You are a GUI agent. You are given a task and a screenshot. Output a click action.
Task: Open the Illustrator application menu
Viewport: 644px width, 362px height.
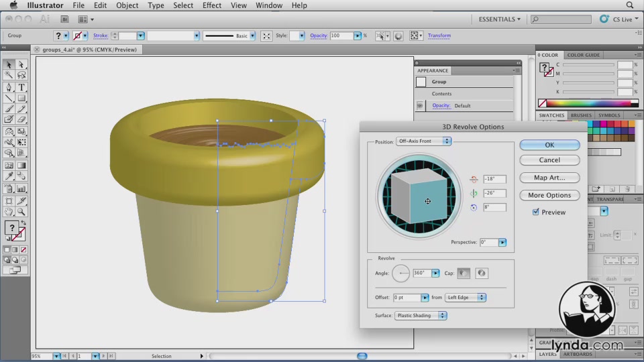pos(45,5)
